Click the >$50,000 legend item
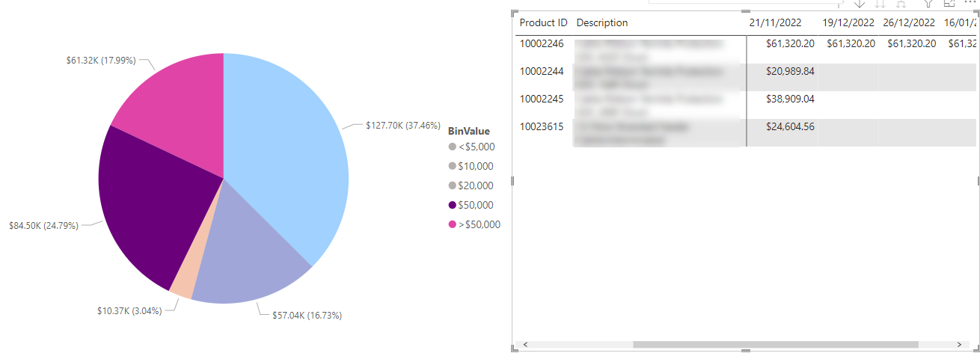 click(x=474, y=224)
